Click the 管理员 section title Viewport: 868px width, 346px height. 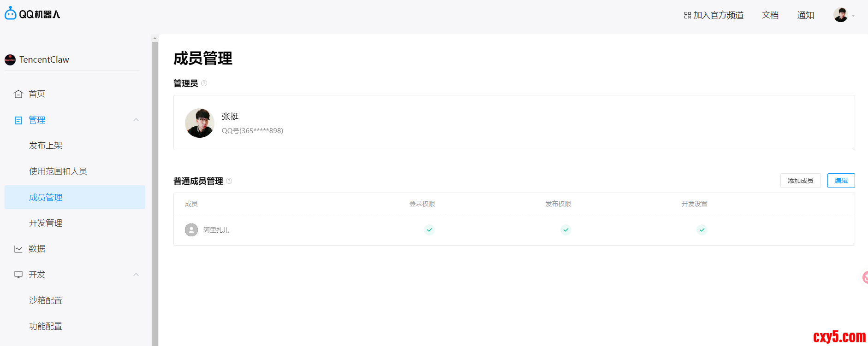click(x=186, y=83)
